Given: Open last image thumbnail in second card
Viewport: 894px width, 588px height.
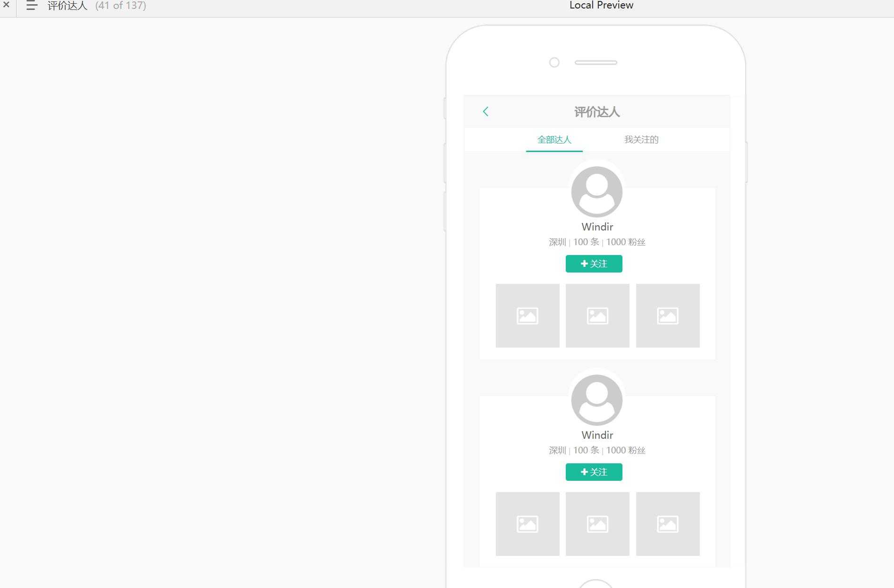Looking at the screenshot, I should [668, 524].
